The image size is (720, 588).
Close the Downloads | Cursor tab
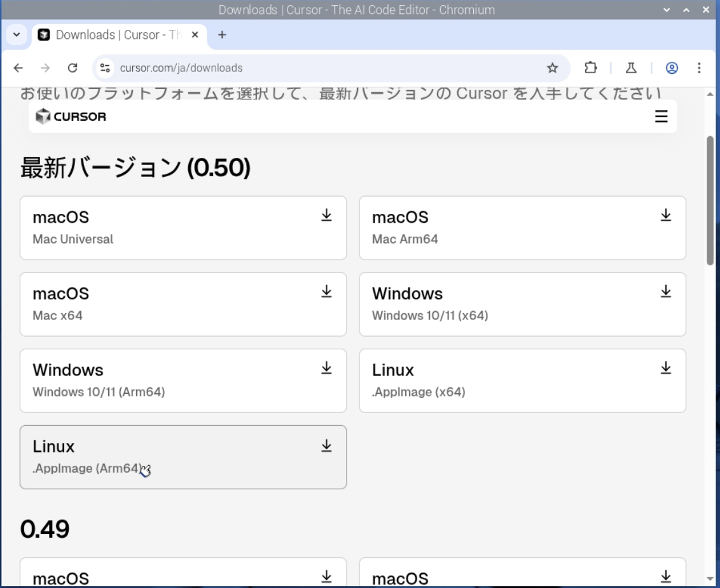[x=195, y=35]
